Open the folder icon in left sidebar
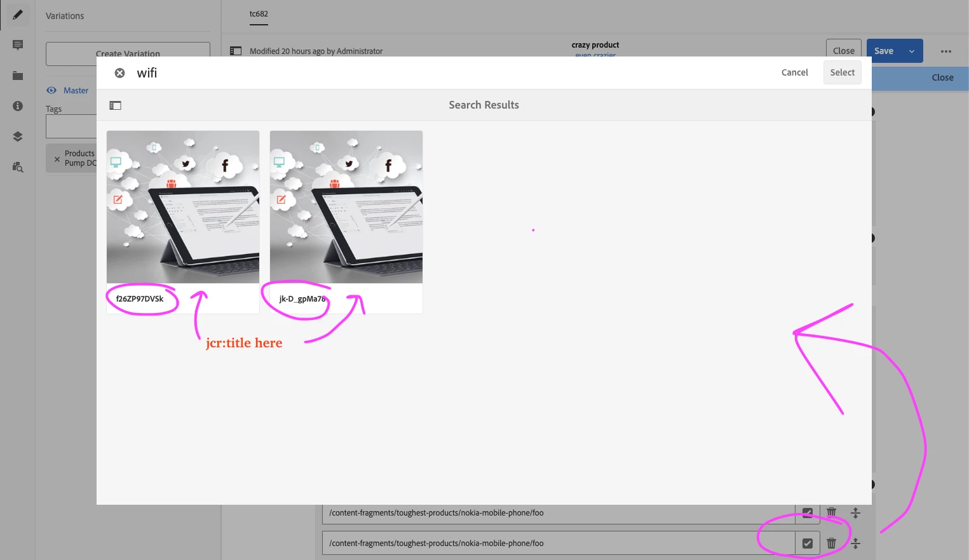This screenshot has width=969, height=560. coord(18,76)
